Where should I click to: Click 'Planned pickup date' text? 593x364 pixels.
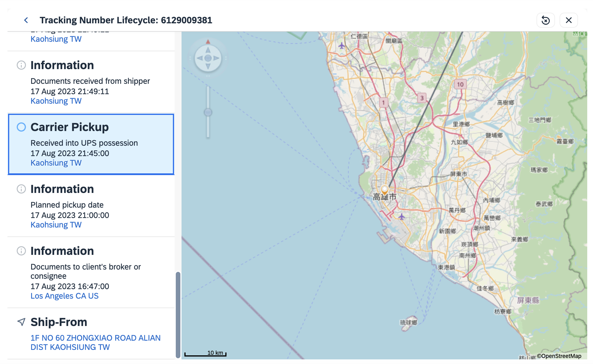coord(67,205)
